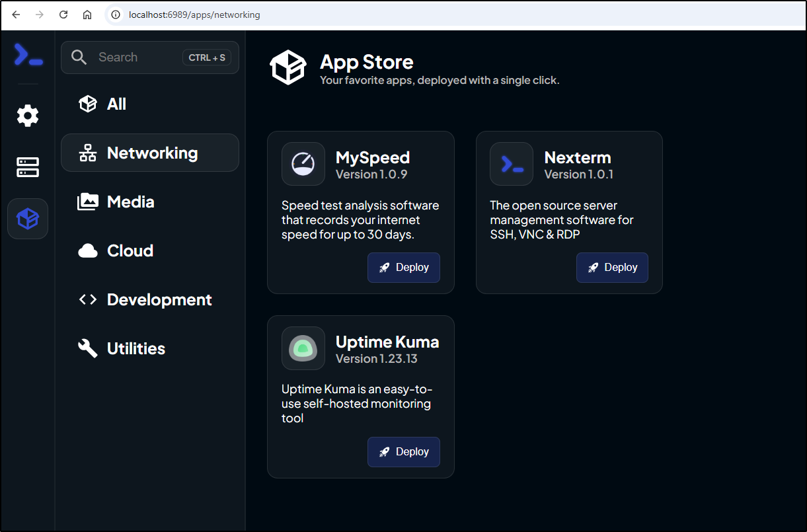Screen dimensions: 807x532
Task: Show All apps category
Action: pyautogui.click(x=150, y=104)
